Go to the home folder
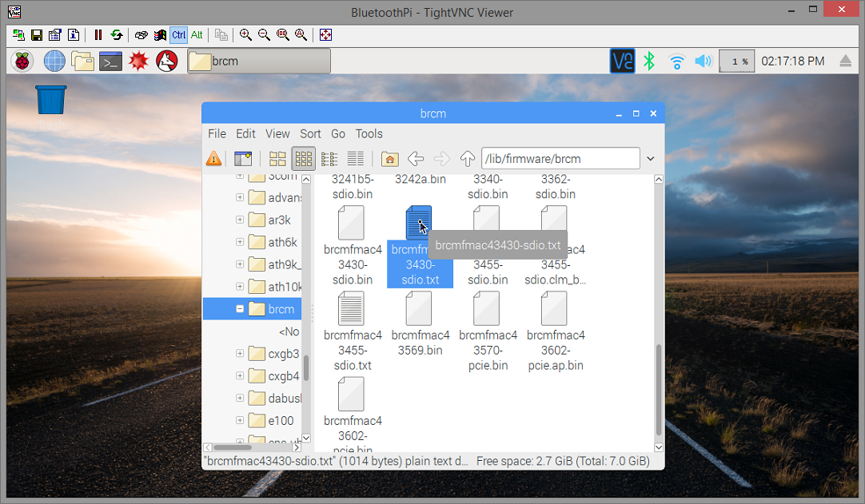This screenshot has height=504, width=865. pos(389,159)
